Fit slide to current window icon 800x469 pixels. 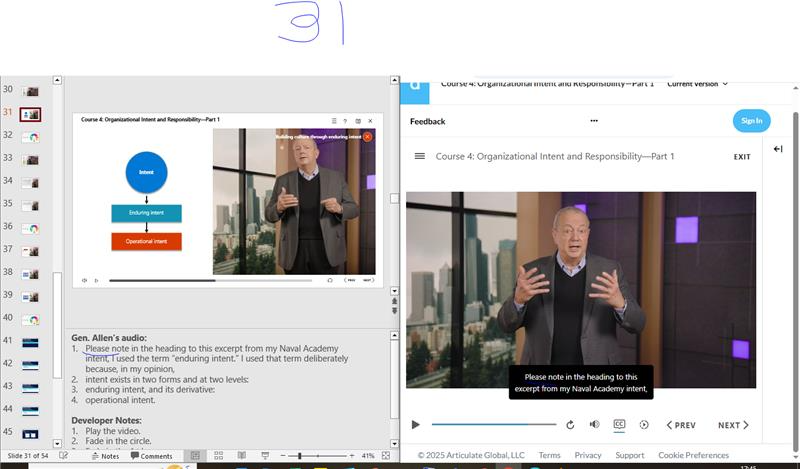(386, 455)
